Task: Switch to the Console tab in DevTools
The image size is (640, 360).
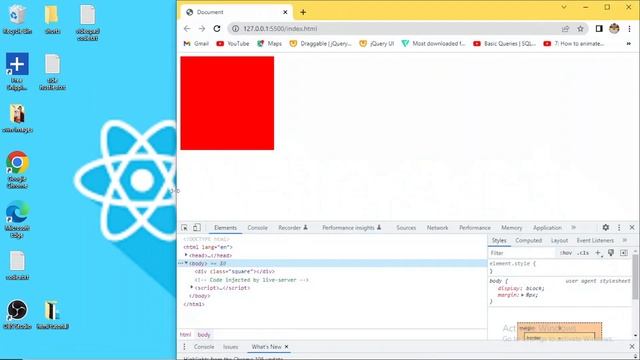Action: (258, 228)
